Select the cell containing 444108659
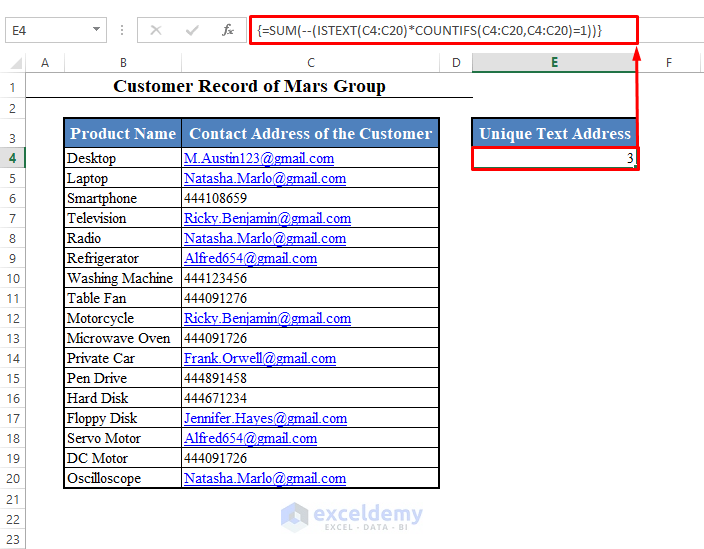 point(310,198)
